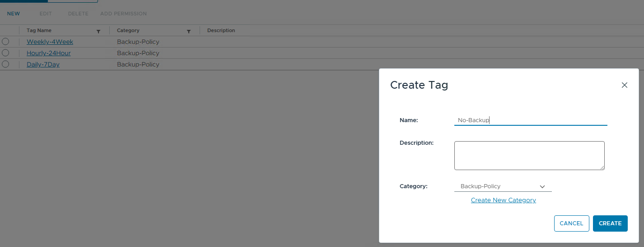Select the Hourly-24Hour radio button
The height and width of the screenshot is (247, 644).
tap(5, 53)
